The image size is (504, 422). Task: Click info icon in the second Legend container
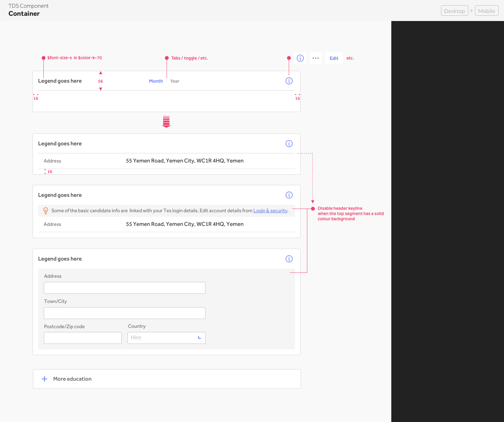pos(289,144)
